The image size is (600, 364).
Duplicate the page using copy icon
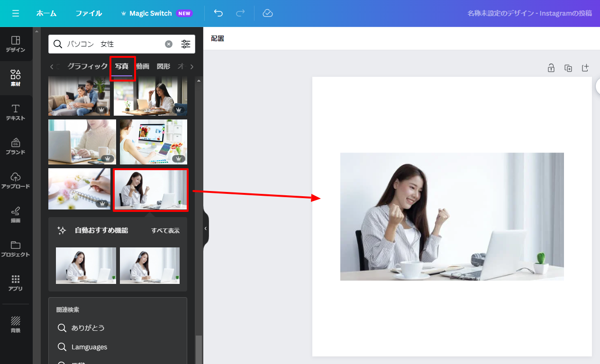[568, 68]
